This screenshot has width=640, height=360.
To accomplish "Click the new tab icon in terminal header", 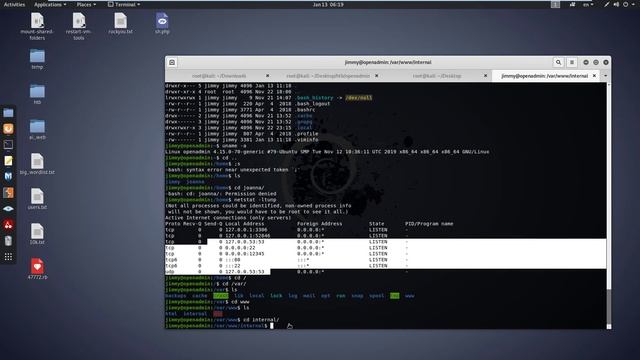I will pos(172,62).
